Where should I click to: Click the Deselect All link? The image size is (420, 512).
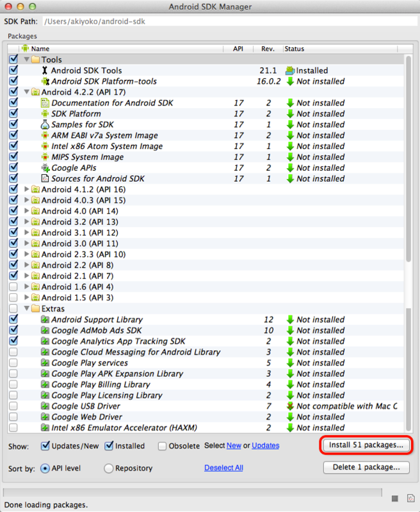pyautogui.click(x=223, y=468)
